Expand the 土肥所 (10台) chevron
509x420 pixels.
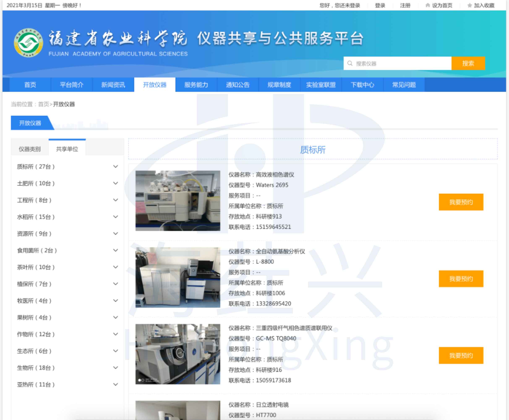116,183
